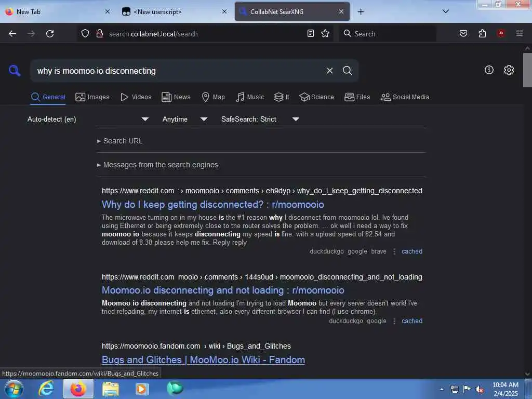The image size is (532, 399).
Task: Expand the Search URL section
Action: 120,141
